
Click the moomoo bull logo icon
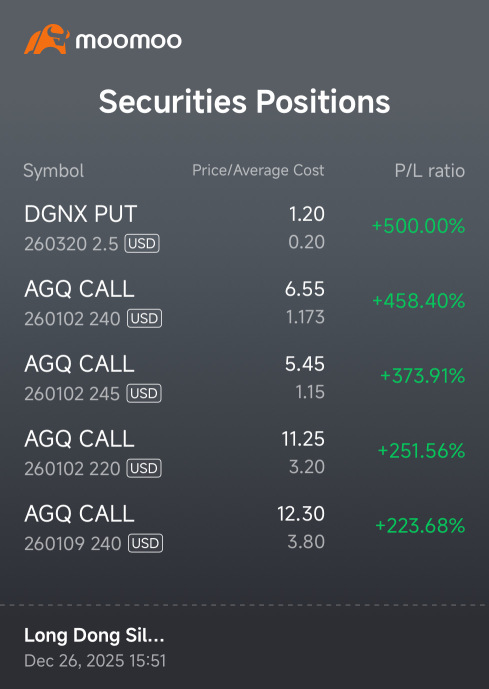(47, 39)
